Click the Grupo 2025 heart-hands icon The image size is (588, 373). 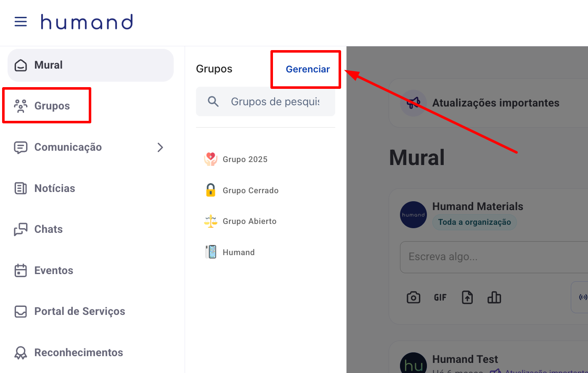(211, 159)
